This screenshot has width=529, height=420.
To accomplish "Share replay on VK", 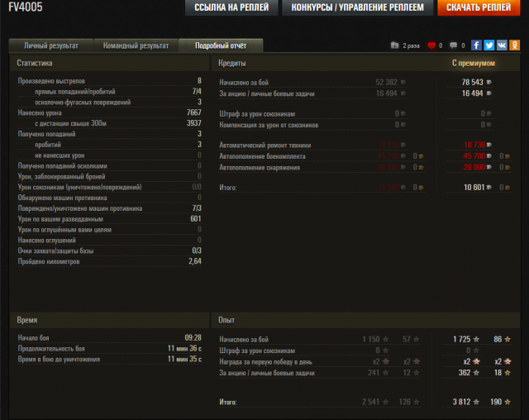I will 502,45.
